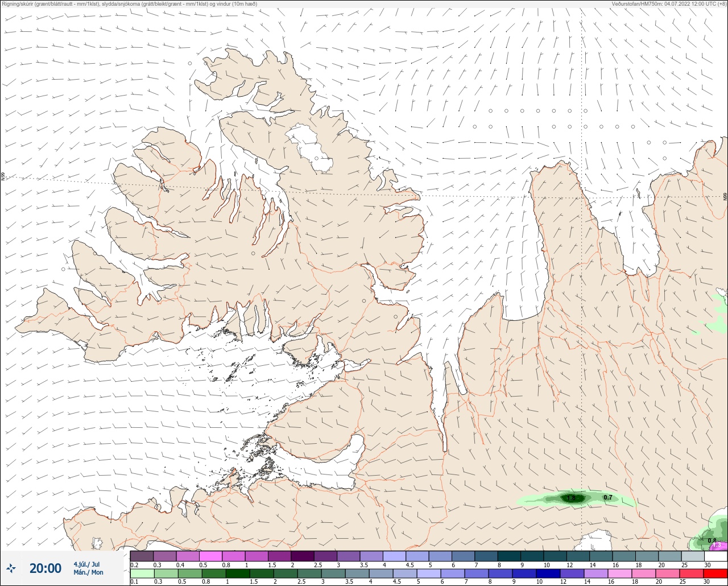
Task: Click the weekday text "Mán./ Mon"
Action: coord(88,572)
